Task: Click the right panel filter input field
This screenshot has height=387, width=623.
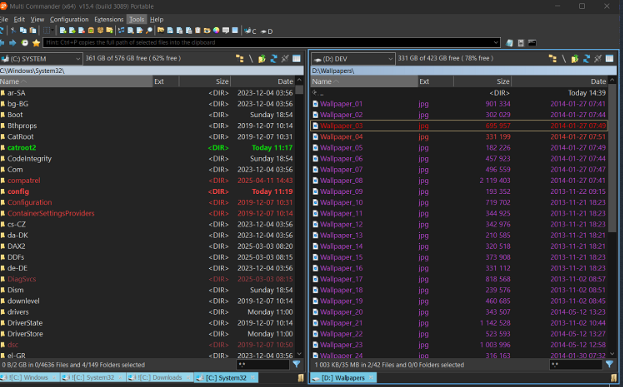Action: pyautogui.click(x=576, y=364)
